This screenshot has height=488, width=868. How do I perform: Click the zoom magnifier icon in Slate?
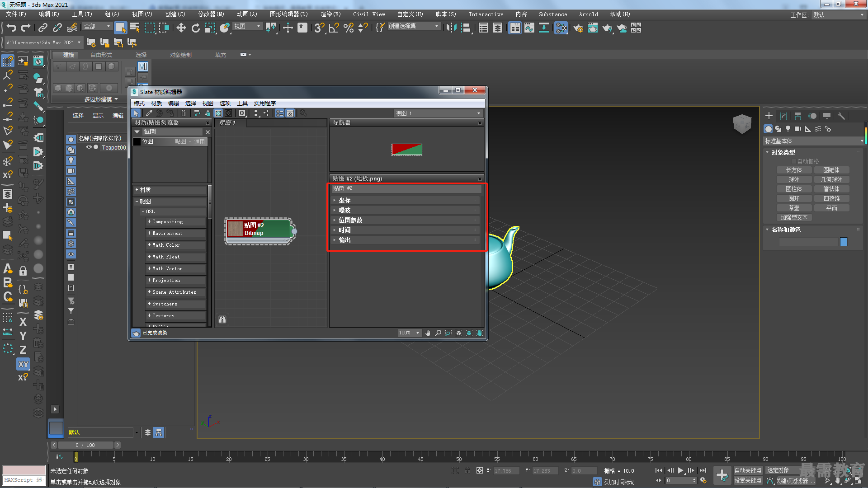[438, 333]
